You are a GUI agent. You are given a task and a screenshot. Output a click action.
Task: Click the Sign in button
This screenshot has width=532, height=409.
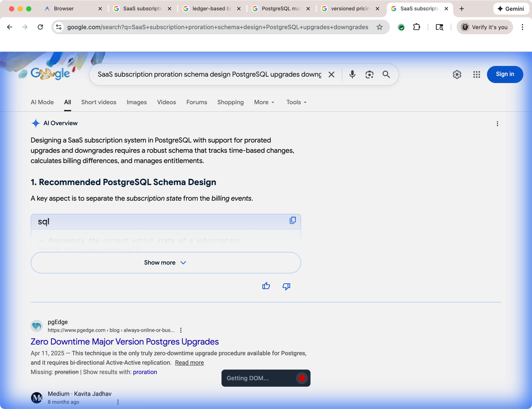tap(505, 74)
